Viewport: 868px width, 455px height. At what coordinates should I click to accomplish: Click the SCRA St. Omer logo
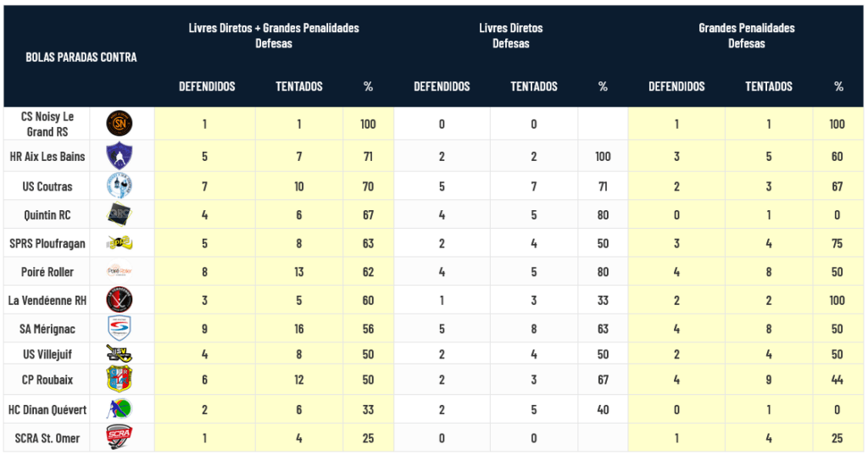click(x=119, y=437)
